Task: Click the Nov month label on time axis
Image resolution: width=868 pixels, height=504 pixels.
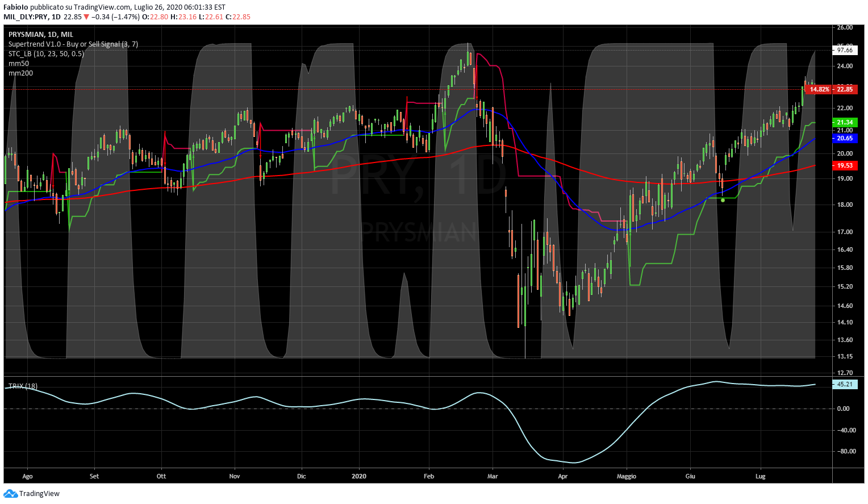Action: point(235,476)
